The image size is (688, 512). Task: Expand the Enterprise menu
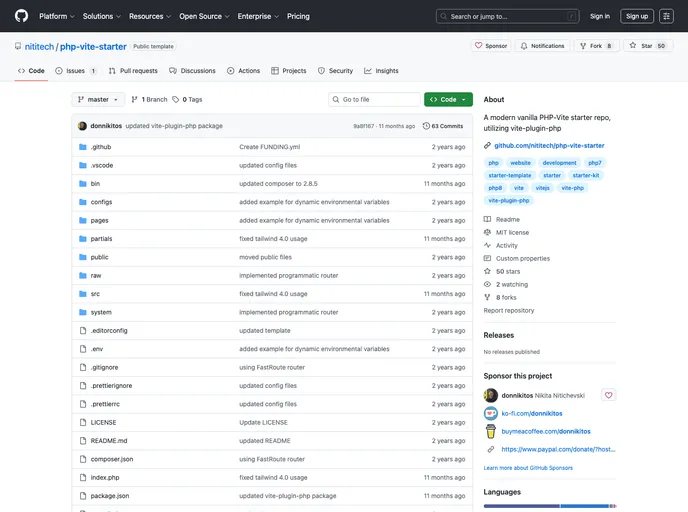[x=258, y=16]
